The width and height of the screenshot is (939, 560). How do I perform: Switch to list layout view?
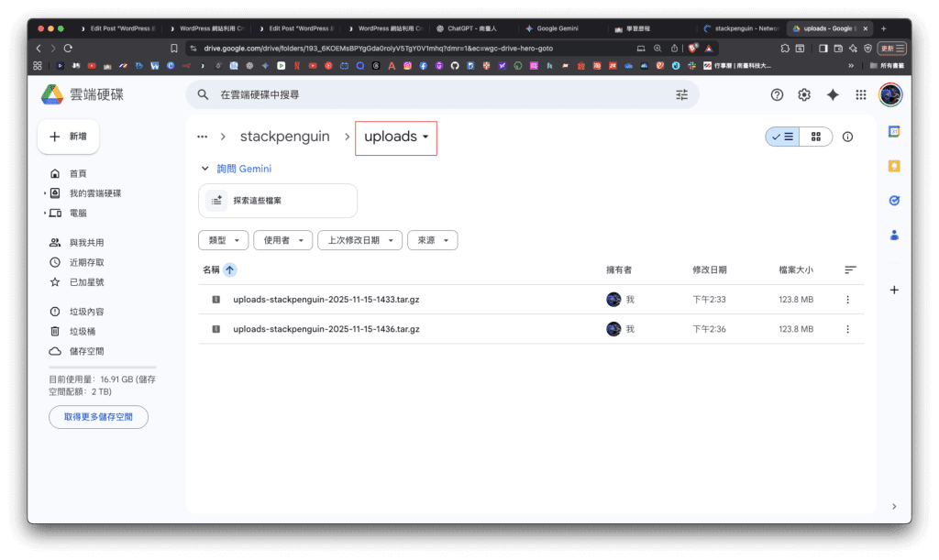(783, 137)
